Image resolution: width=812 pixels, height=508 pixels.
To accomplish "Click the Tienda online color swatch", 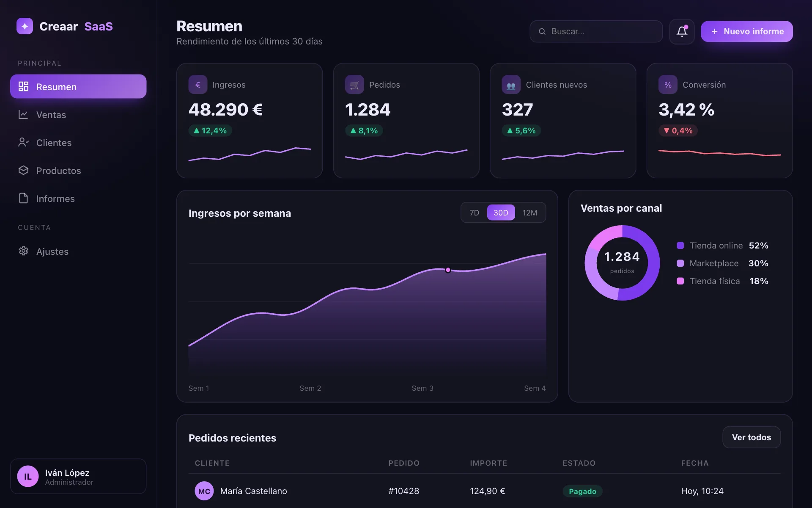I will (x=680, y=246).
